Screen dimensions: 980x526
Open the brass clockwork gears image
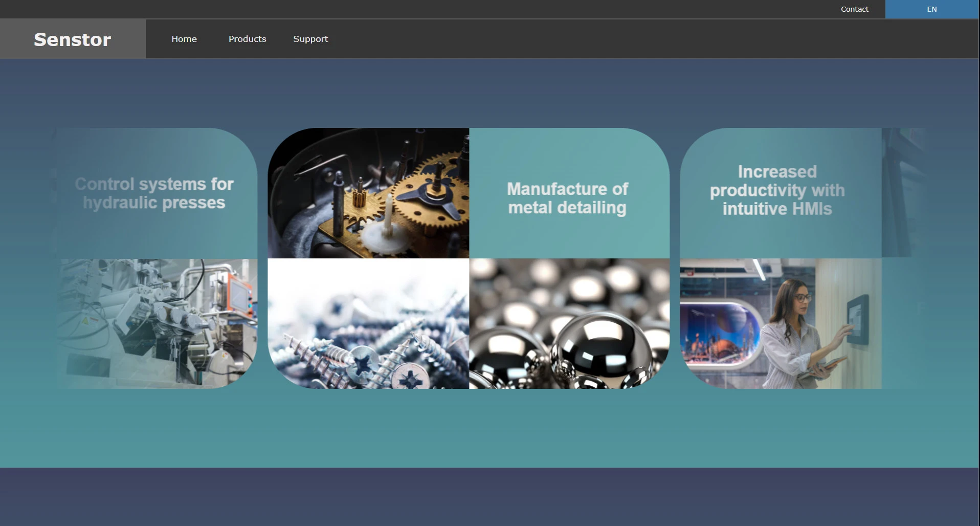tap(368, 193)
